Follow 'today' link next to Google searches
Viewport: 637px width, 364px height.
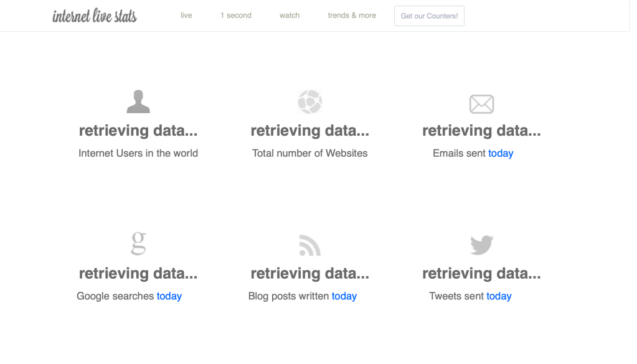[169, 296]
